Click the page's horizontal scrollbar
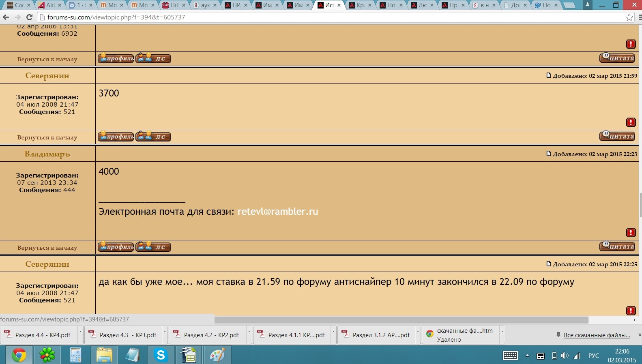The image size is (642, 364). (401, 320)
